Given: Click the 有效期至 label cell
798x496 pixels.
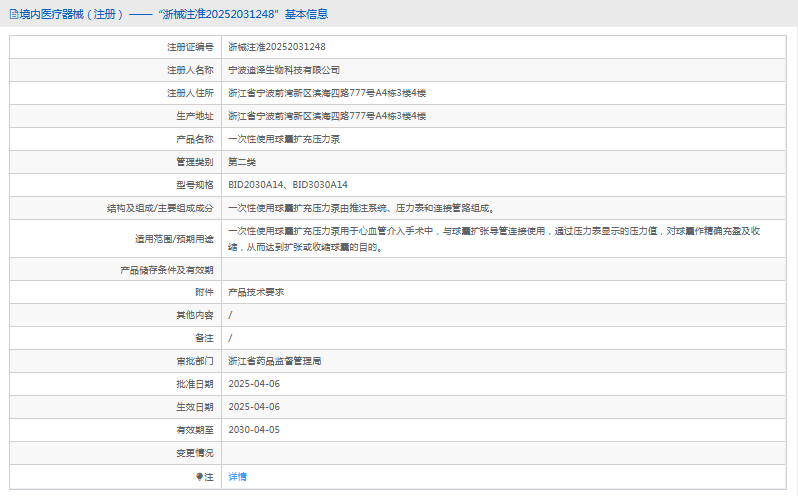Looking at the screenshot, I should (116, 430).
